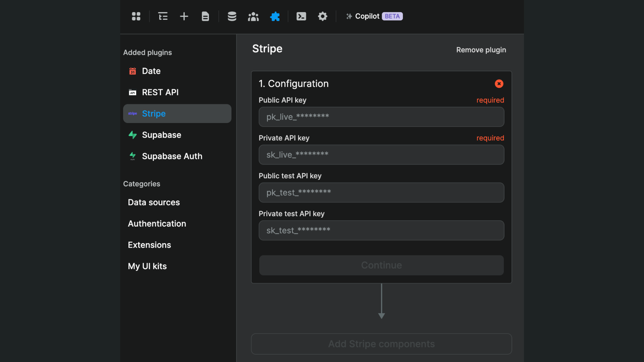Viewport: 644px width, 362px height.
Task: Open the plugins panel puzzle icon
Action: coord(275,16)
